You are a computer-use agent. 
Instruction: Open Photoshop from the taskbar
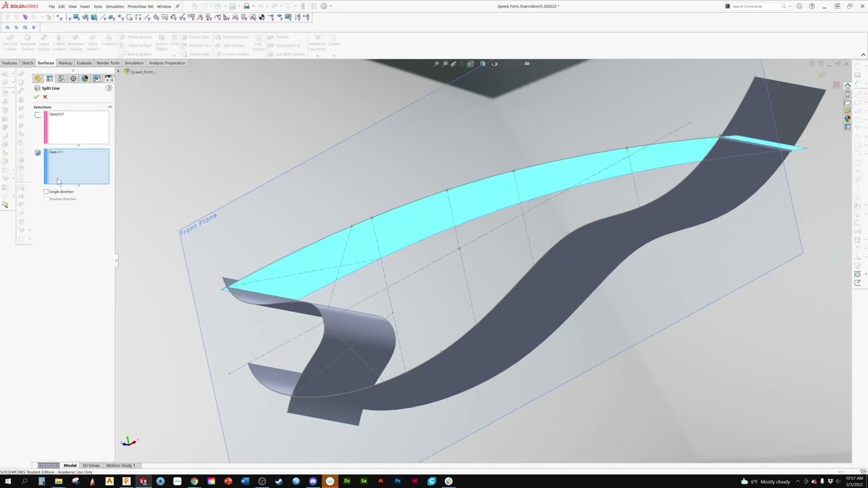point(397,481)
